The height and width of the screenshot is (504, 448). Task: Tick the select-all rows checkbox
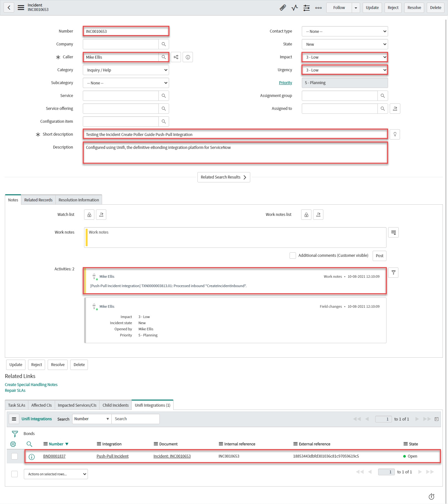pos(14,474)
